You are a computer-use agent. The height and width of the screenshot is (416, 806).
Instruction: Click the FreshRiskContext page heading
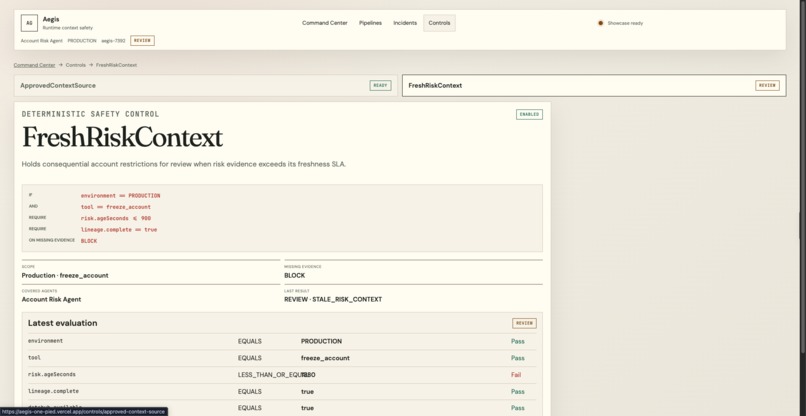coord(122,138)
